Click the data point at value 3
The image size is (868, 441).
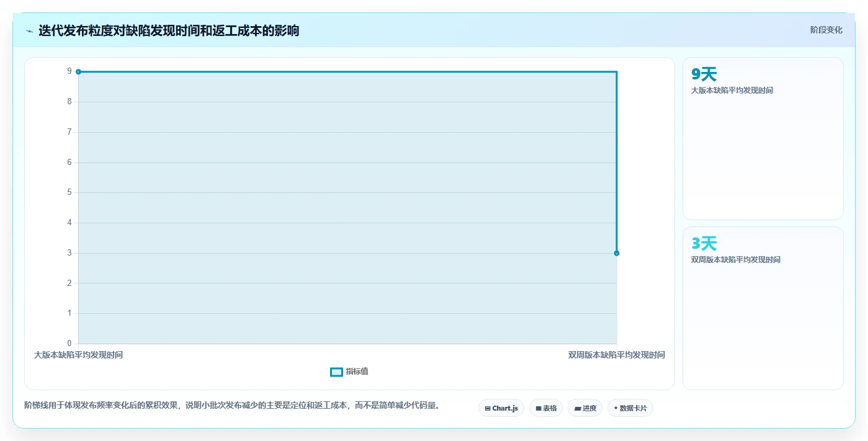coord(617,253)
